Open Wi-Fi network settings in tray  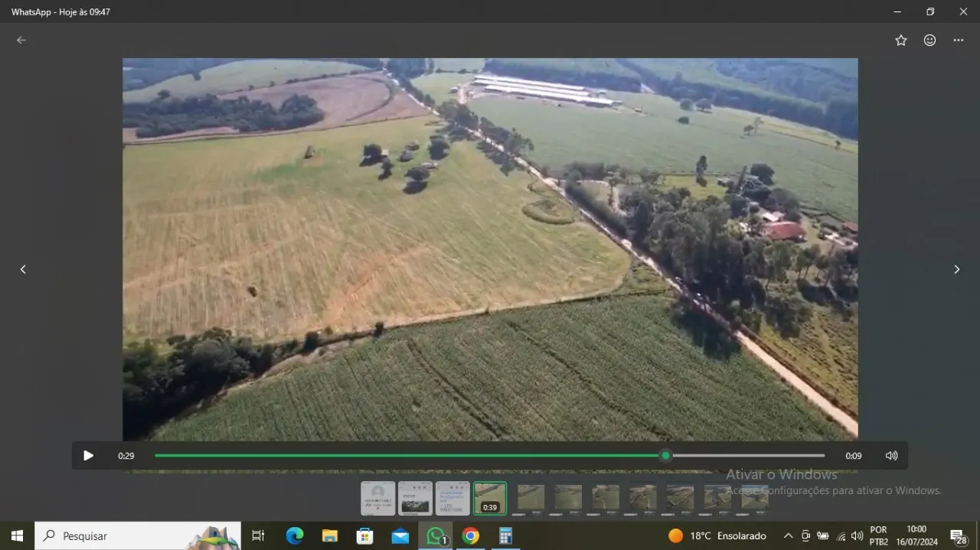(841, 536)
